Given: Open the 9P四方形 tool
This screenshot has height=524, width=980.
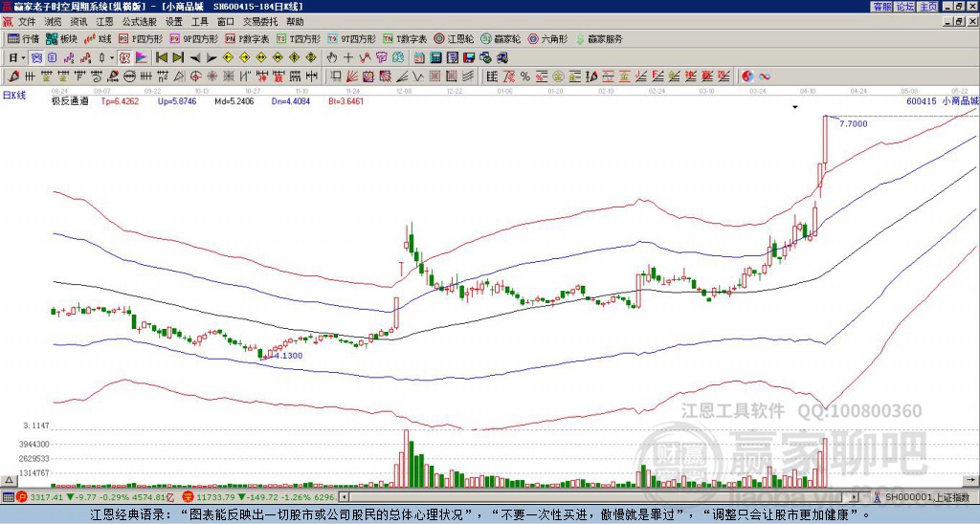Looking at the screenshot, I should (193, 38).
